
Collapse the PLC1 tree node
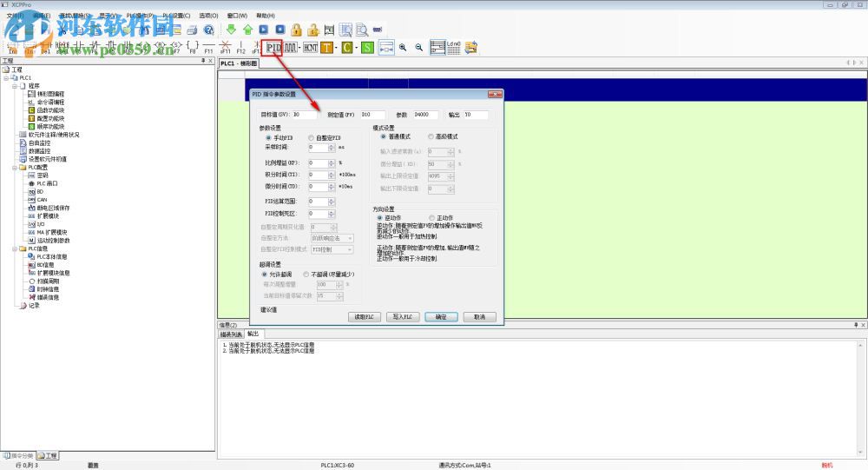pyautogui.click(x=6, y=77)
